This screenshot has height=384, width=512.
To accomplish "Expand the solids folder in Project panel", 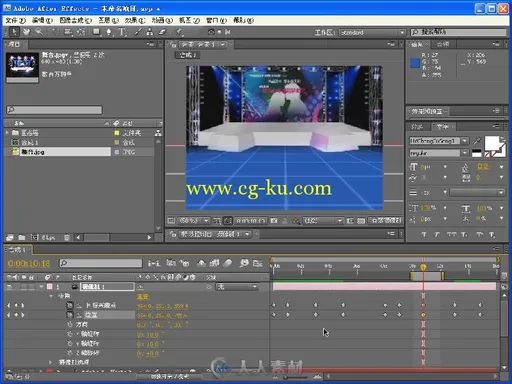I will pos(7,133).
